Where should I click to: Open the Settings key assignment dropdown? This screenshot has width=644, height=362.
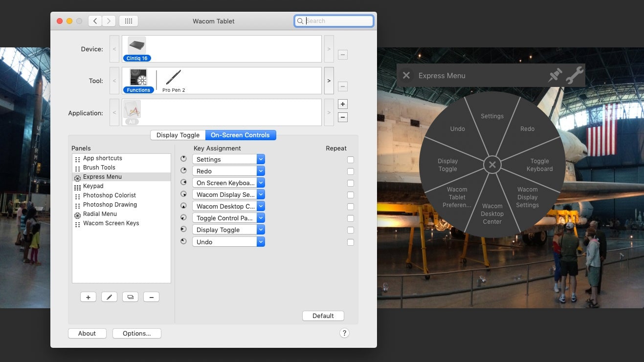[261, 159]
